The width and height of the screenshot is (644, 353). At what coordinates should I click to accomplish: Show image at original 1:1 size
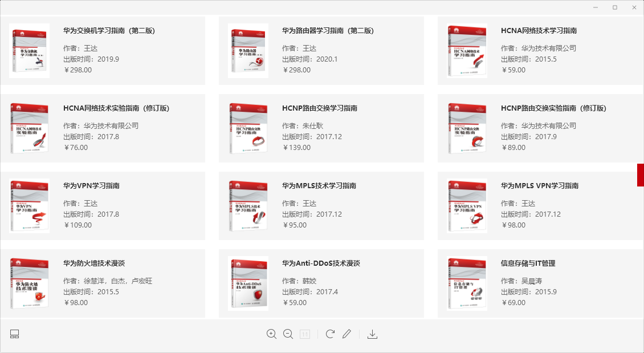305,334
